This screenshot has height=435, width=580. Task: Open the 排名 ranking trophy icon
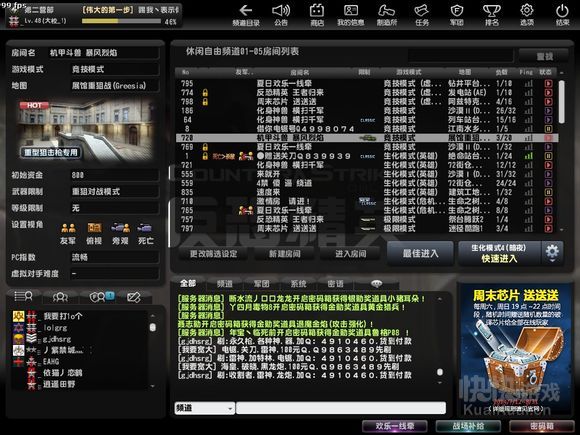click(x=492, y=15)
